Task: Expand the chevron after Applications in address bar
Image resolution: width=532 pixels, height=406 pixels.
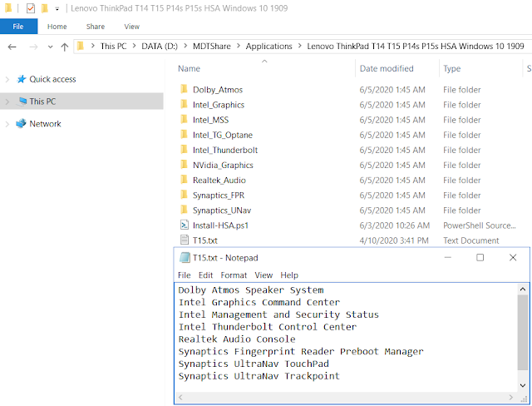Action: click(299, 46)
